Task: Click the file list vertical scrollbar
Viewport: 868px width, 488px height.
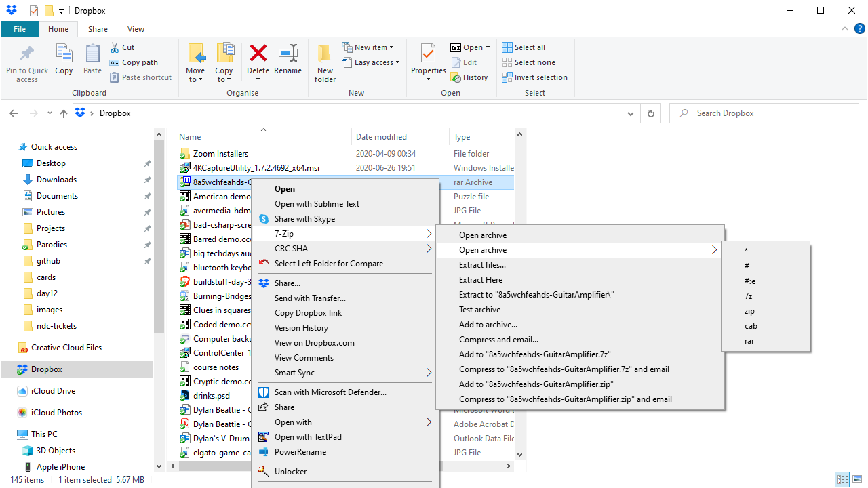Action: [520, 294]
